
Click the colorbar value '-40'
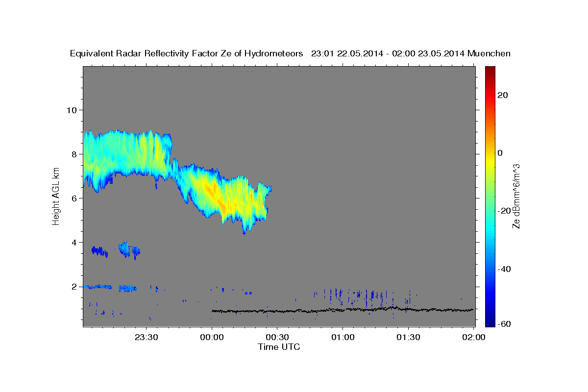coord(505,269)
